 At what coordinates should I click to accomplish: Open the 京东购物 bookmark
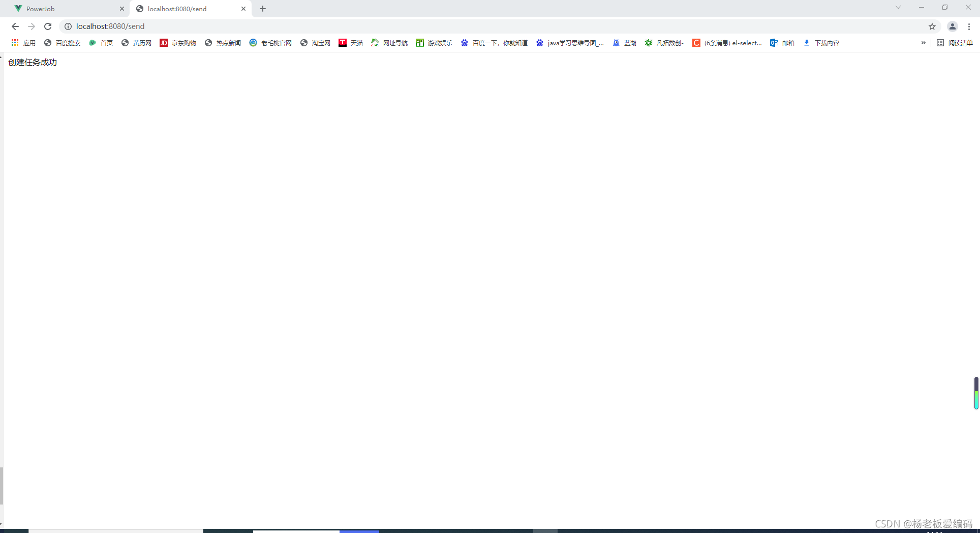coord(178,43)
